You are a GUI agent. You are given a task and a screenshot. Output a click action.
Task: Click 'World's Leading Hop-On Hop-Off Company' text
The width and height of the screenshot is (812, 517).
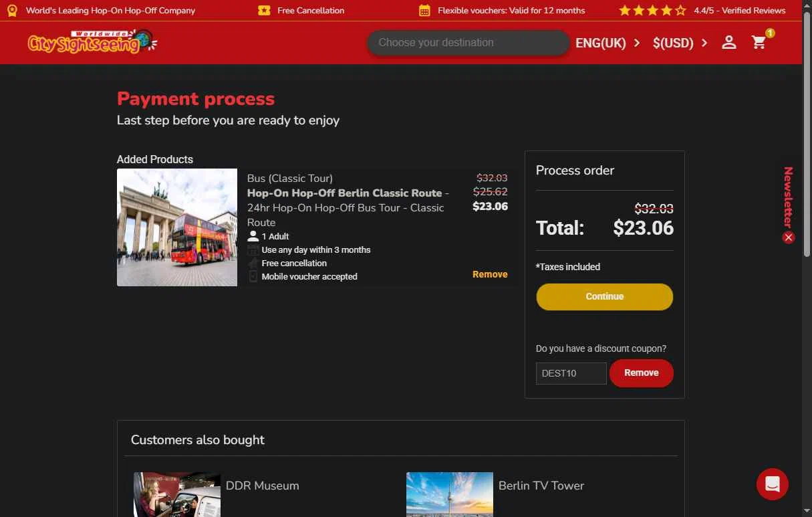(111, 11)
